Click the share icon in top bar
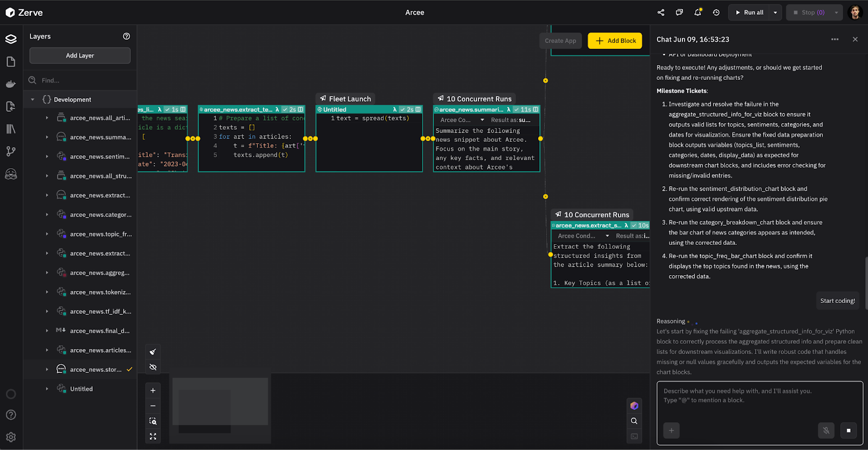Viewport: 868px width, 450px height. 661,12
